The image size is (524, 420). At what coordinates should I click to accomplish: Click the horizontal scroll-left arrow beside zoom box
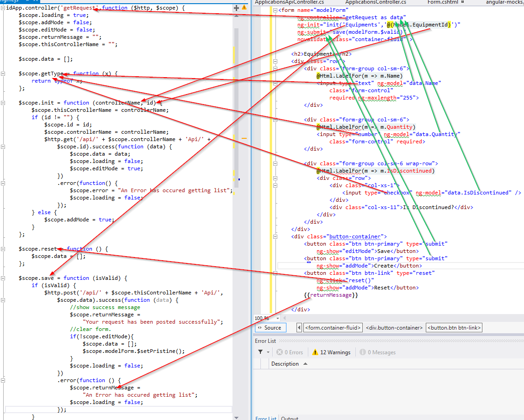pos(285,318)
